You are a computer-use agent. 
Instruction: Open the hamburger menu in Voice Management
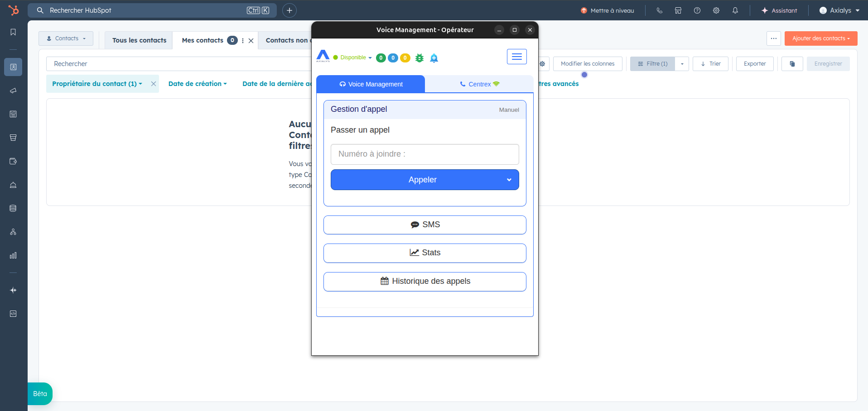tap(516, 57)
